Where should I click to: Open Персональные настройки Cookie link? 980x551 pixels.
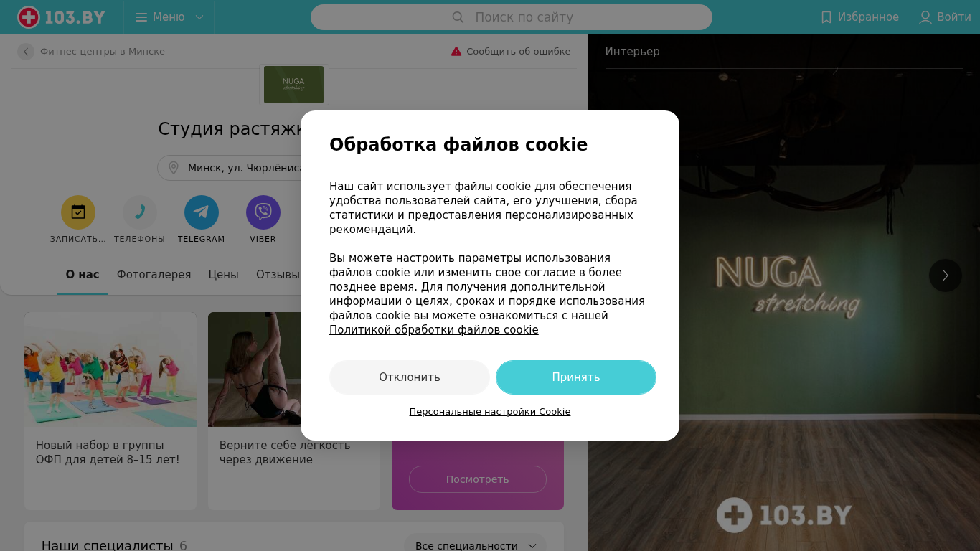(490, 412)
